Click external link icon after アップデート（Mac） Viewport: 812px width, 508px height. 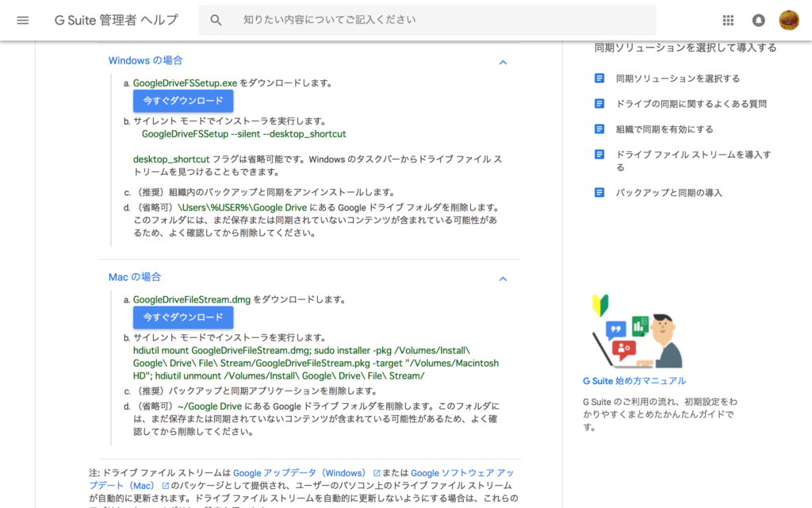165,486
